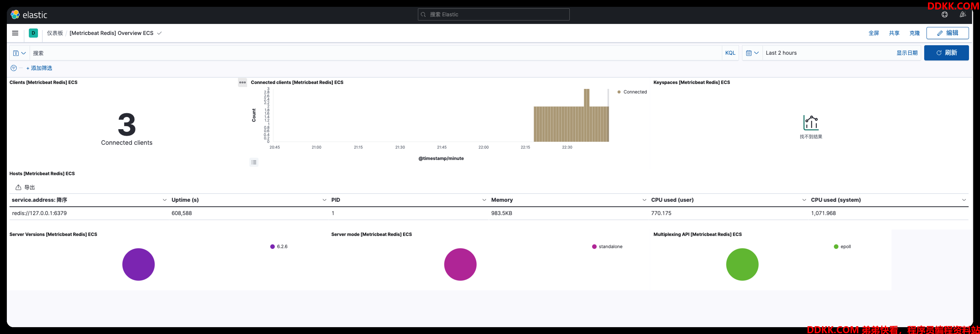Open the saved query disk menu

(19, 53)
